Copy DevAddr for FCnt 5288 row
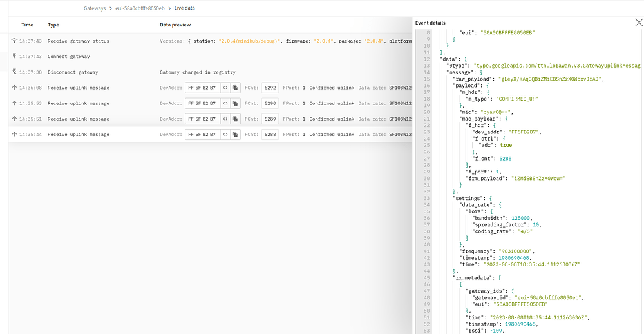The height and width of the screenshot is (334, 644). pos(236,134)
